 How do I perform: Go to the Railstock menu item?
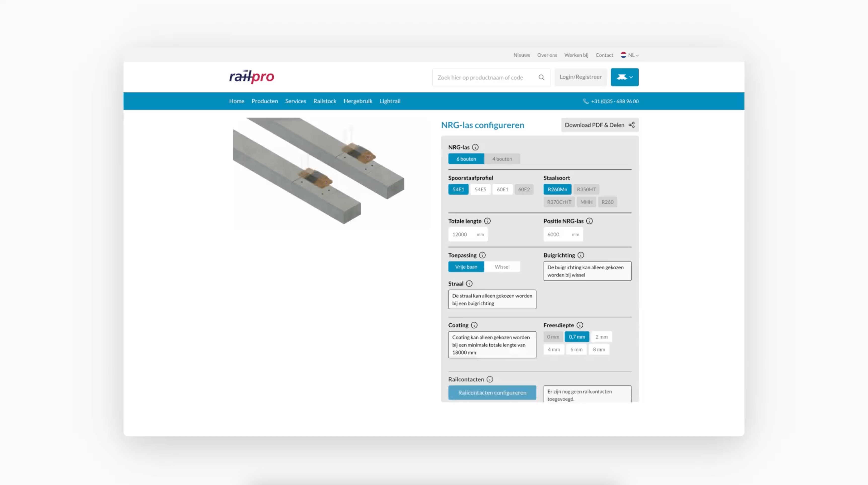pos(324,101)
